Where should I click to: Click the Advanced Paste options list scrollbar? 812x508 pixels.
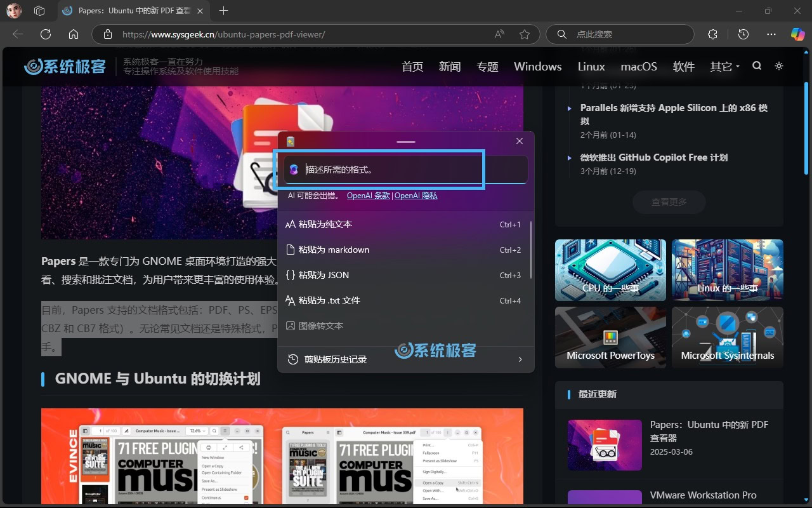click(x=530, y=249)
